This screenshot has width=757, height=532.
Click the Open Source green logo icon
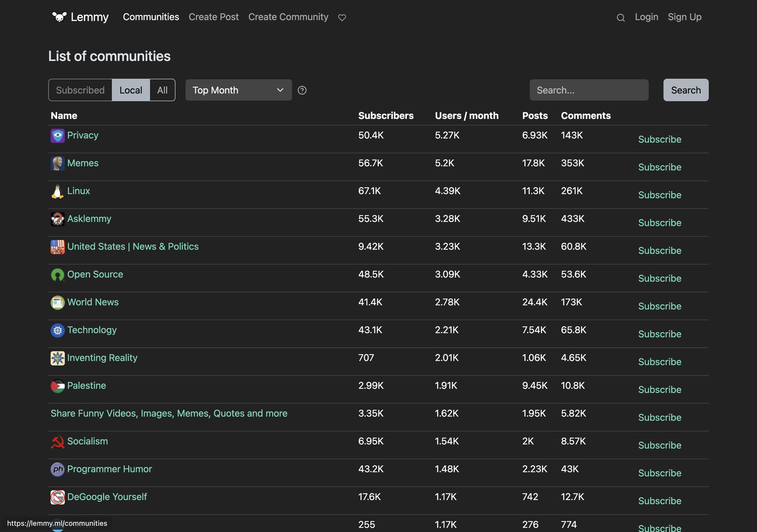(x=58, y=274)
